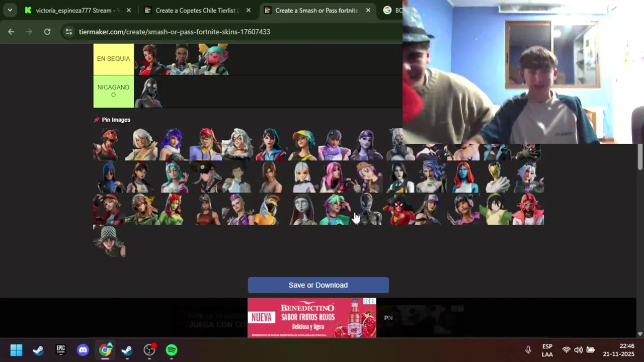Pick the red Spider-Woman skin
The height and width of the screenshot is (362, 644).
(x=399, y=209)
